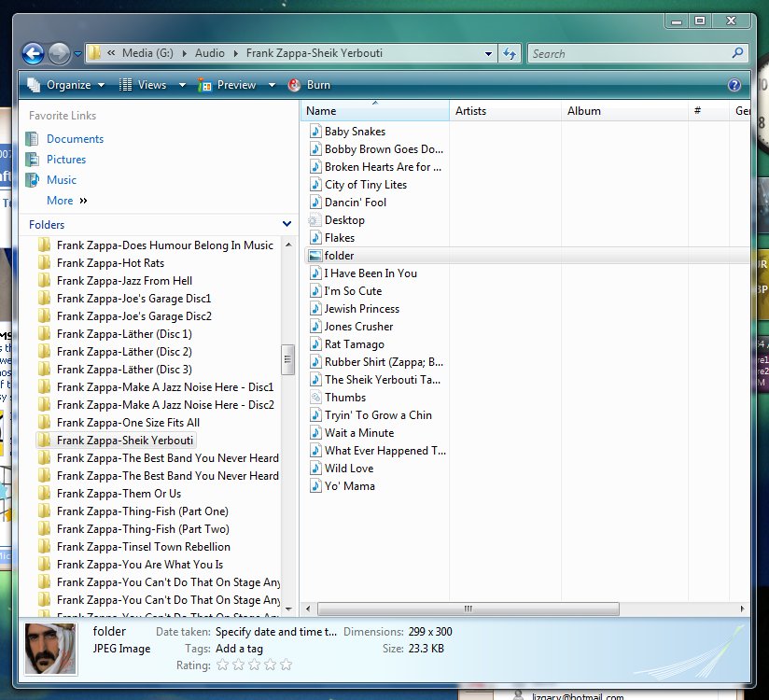Sort by the Name column header
The width and height of the screenshot is (769, 700).
374,111
